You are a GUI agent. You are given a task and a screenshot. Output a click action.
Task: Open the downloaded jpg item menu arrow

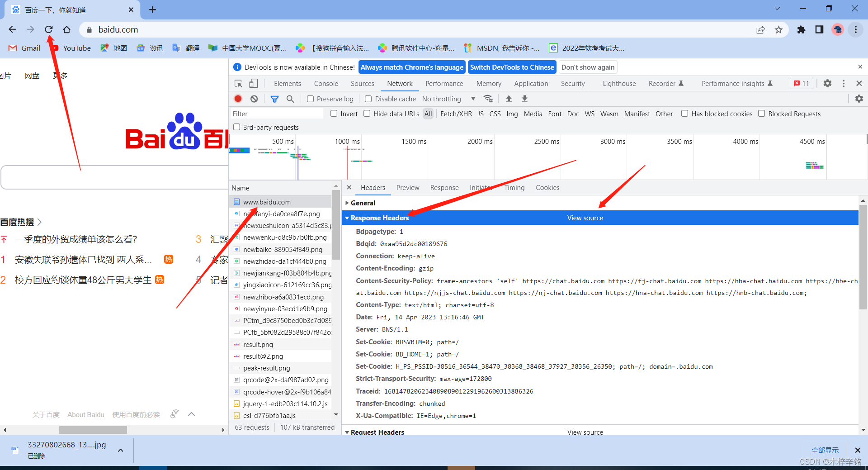pos(121,450)
